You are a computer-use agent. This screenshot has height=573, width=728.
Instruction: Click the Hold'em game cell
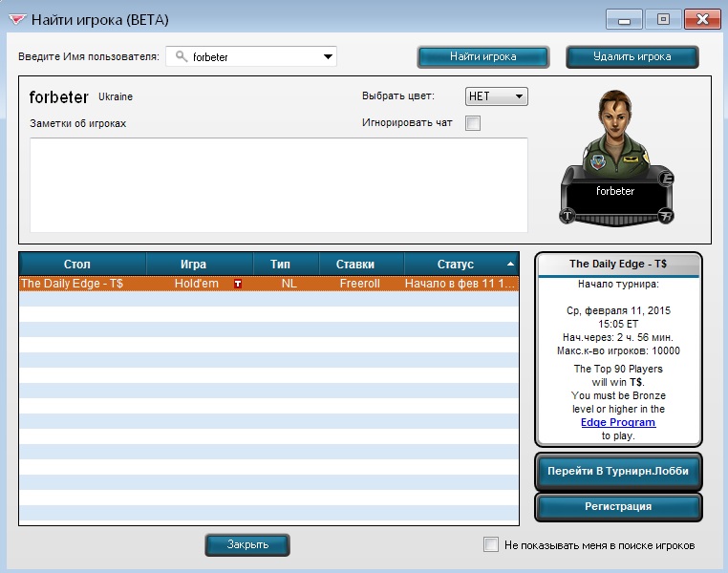[197, 284]
